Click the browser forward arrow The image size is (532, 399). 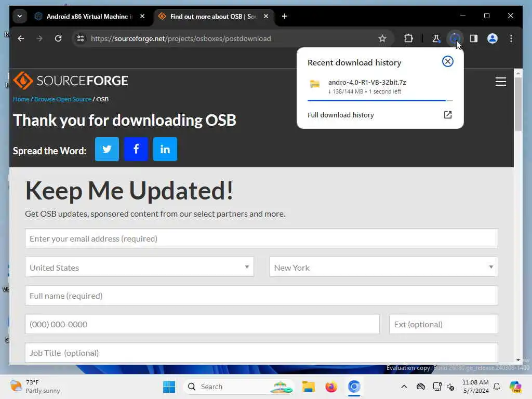pos(39,38)
